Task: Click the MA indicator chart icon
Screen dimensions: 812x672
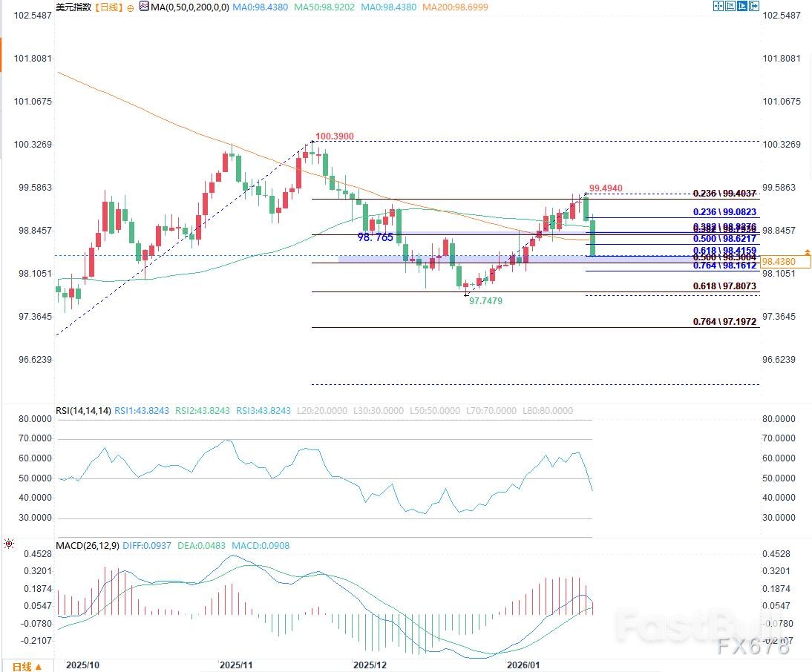Action: [x=143, y=7]
